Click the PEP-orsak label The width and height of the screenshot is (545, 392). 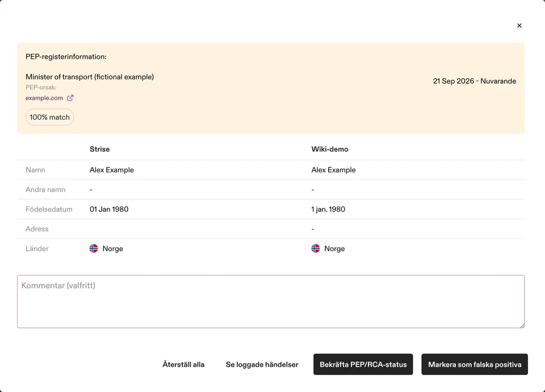[41, 87]
